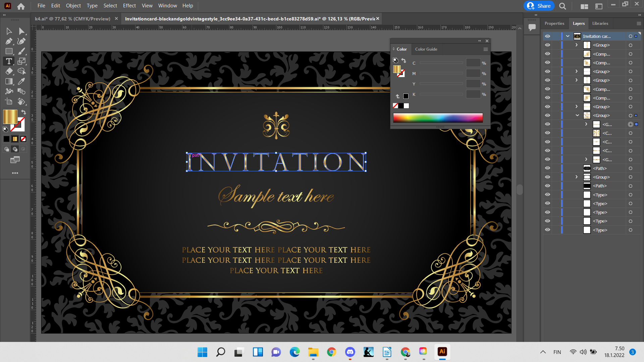Hide the <G...> sublayer with target circle selected

point(547,124)
